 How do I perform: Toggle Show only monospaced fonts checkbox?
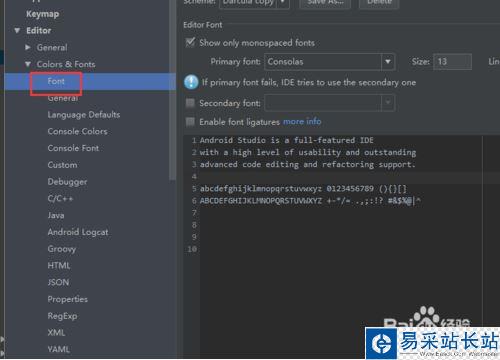pos(190,42)
